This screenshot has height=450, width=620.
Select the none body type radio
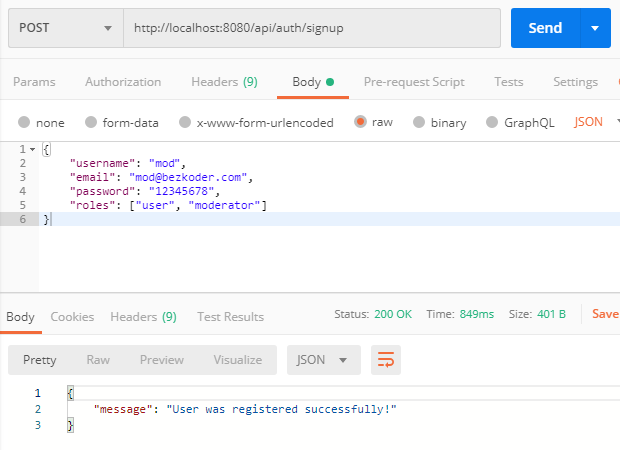[24, 122]
